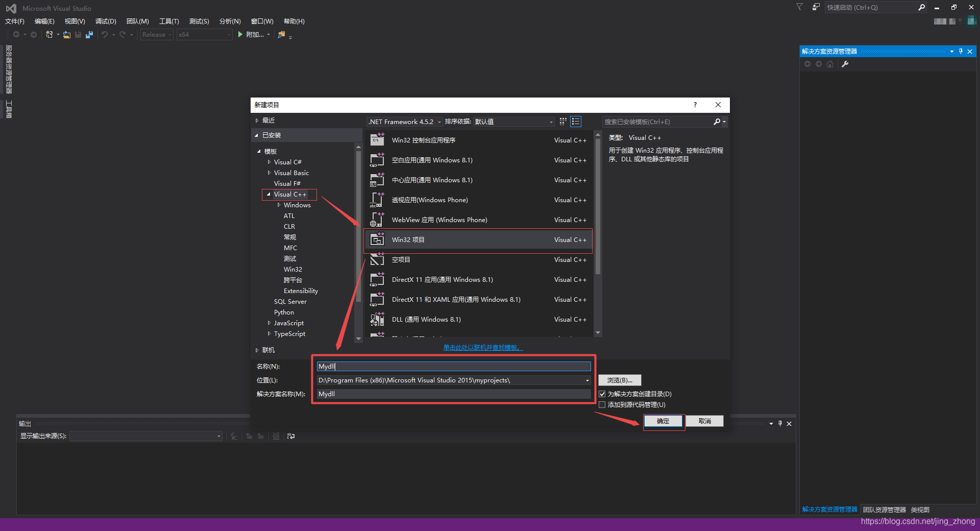Click the 确定 button
This screenshot has height=531, width=980.
(x=663, y=421)
